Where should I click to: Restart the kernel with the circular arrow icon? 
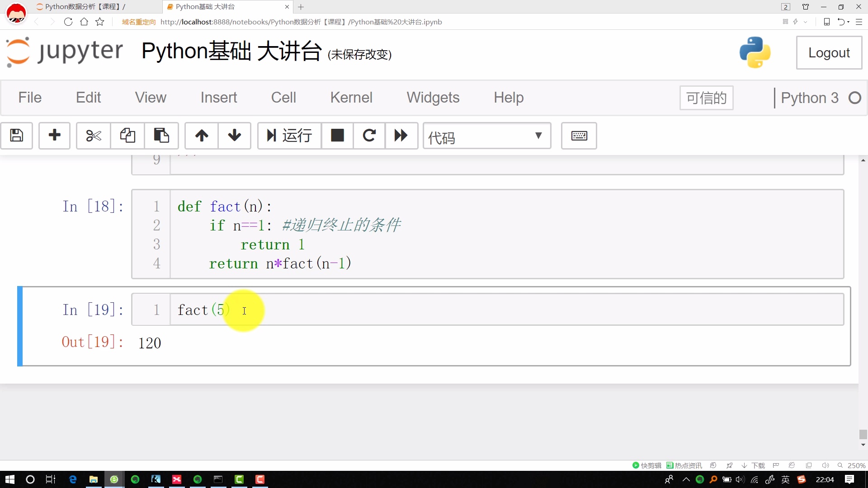(369, 136)
